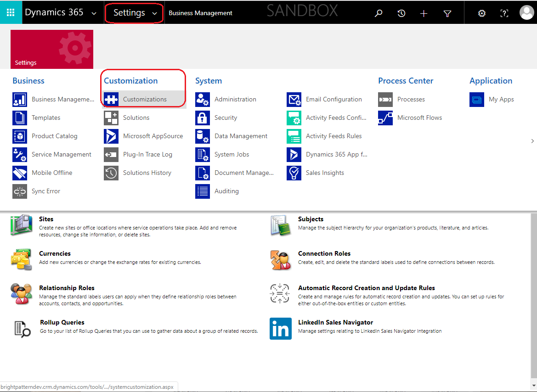
Task: Open the user profile avatar
Action: point(526,12)
